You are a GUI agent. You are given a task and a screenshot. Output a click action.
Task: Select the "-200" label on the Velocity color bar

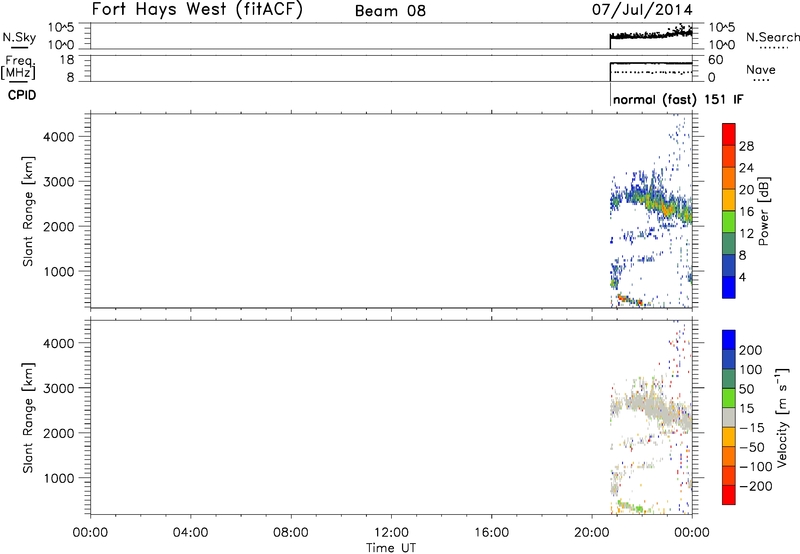tap(756, 486)
